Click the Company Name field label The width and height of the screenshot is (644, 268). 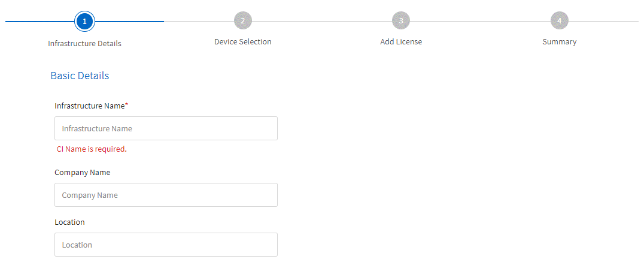click(x=83, y=172)
